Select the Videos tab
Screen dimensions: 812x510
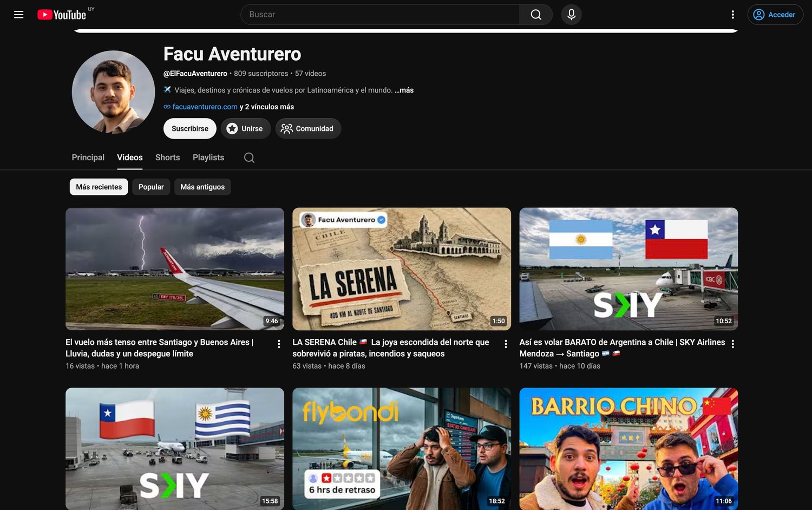click(130, 158)
